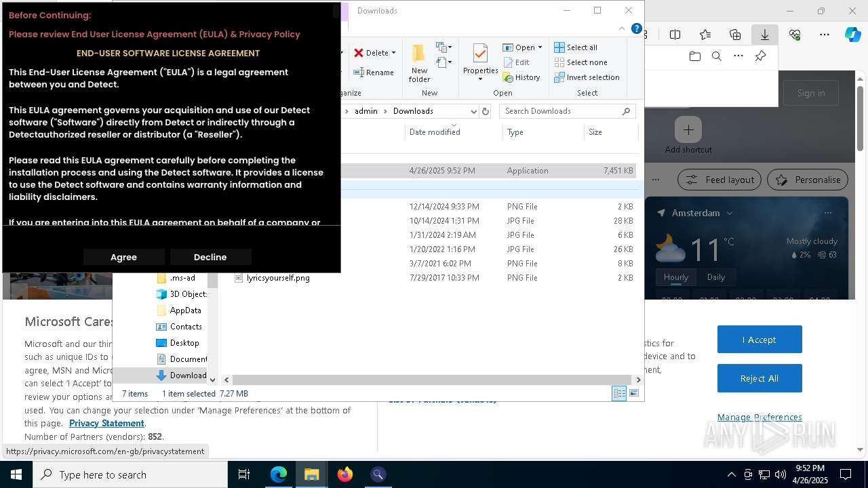Image resolution: width=868 pixels, height=488 pixels.
Task: Click Decline in the EULA dialog
Action: (x=210, y=257)
